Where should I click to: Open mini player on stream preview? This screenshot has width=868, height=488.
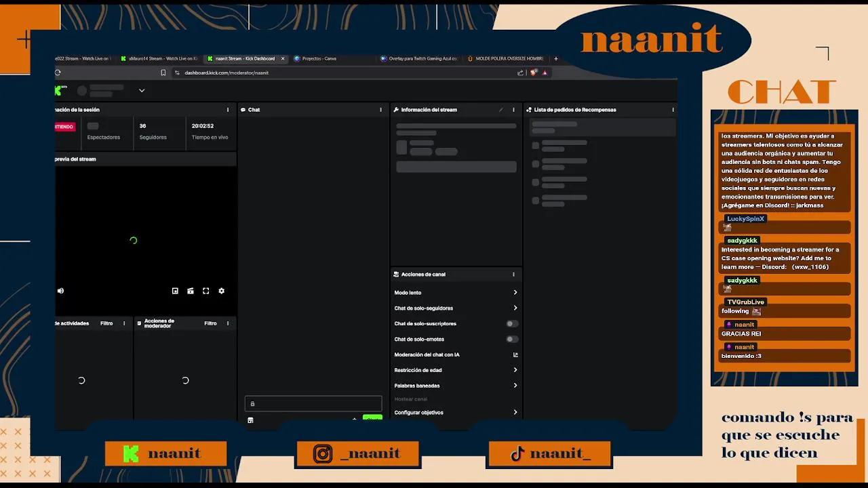tap(175, 291)
